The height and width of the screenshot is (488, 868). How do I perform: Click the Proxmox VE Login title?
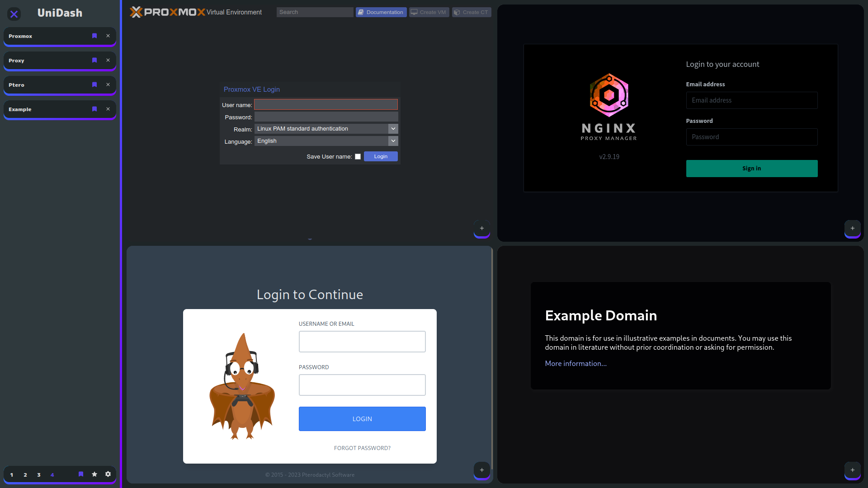coord(252,89)
